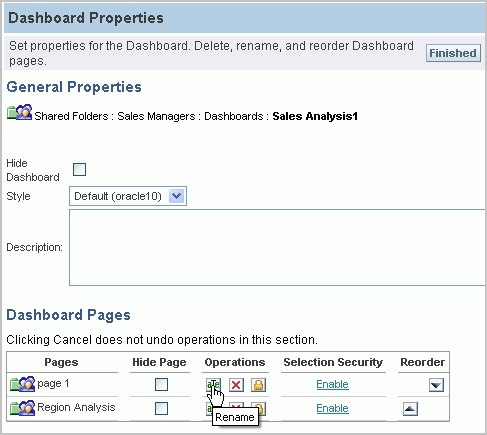Viewport: 487px width, 435px height.
Task: Check Hide Page for Region Analysis
Action: point(161,408)
